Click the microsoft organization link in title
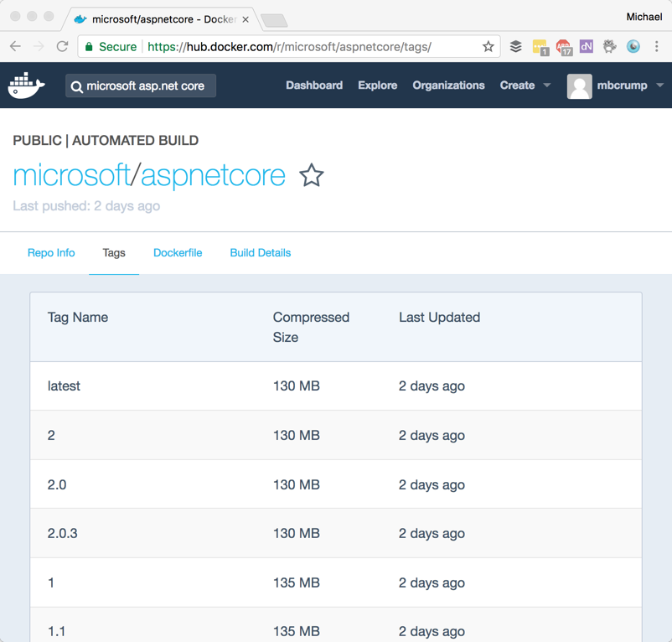Image resolution: width=672 pixels, height=642 pixels. tap(71, 175)
